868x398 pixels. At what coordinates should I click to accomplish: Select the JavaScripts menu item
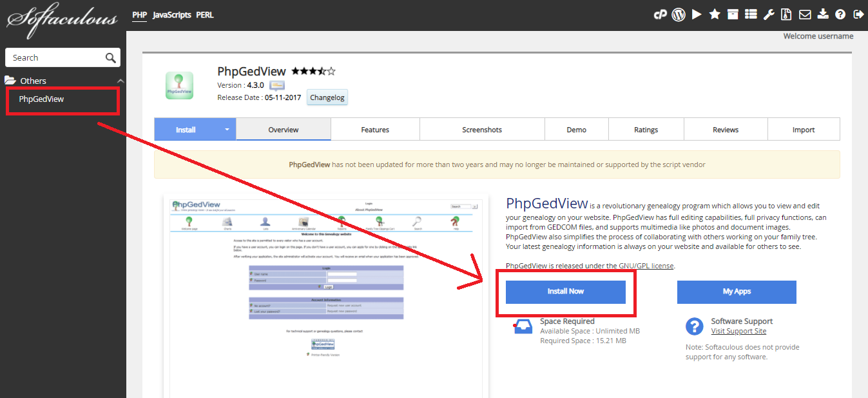(x=172, y=14)
